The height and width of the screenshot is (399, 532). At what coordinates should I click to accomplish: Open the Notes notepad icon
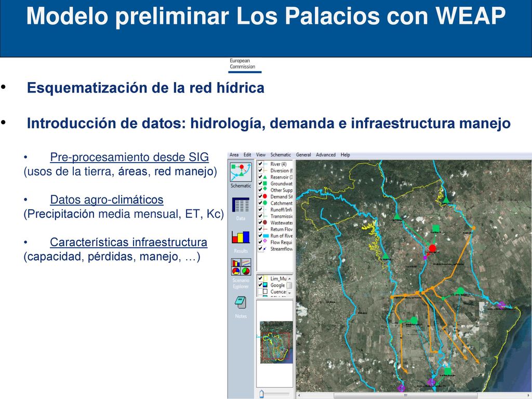click(x=241, y=302)
